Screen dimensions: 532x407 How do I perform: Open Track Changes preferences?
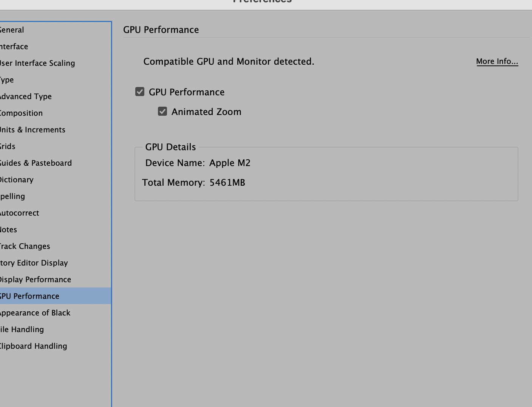pos(25,246)
